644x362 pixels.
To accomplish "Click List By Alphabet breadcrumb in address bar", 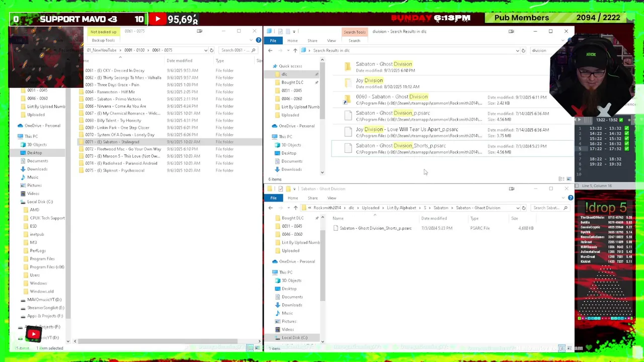I will [401, 208].
